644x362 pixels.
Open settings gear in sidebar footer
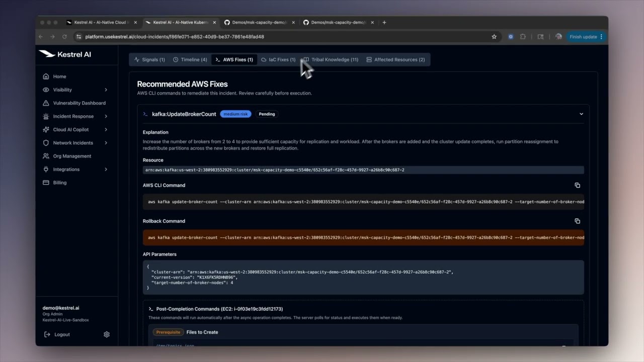107,334
